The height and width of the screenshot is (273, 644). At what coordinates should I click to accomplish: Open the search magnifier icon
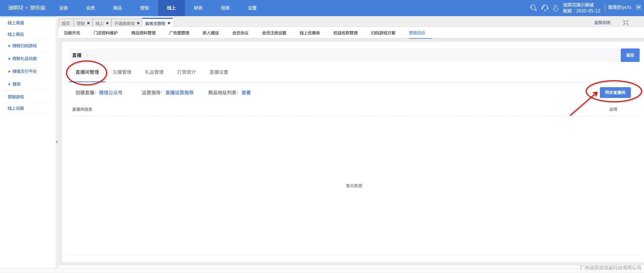(533, 8)
